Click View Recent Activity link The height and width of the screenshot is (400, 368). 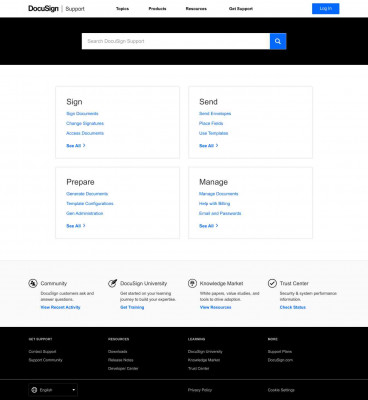pyautogui.click(x=61, y=307)
